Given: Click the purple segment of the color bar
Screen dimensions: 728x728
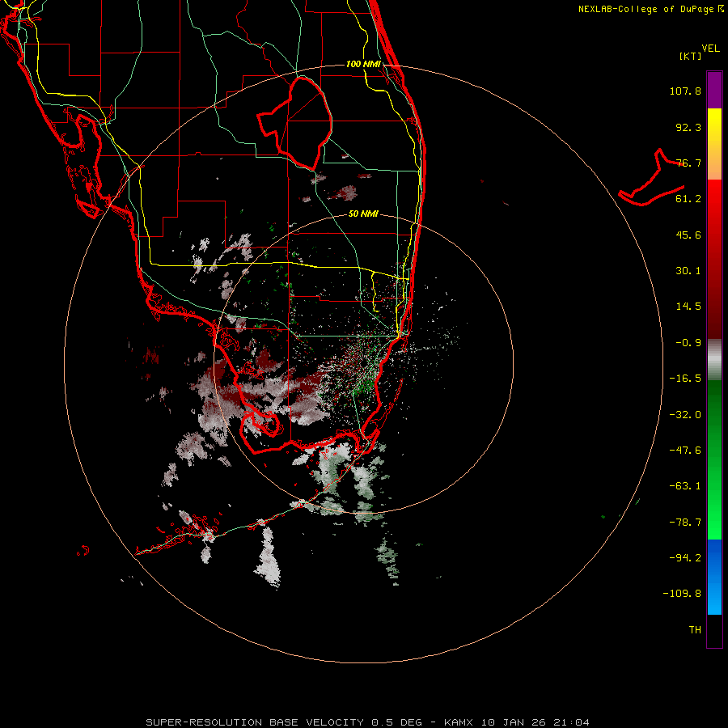Looking at the screenshot, I should pos(714,90).
